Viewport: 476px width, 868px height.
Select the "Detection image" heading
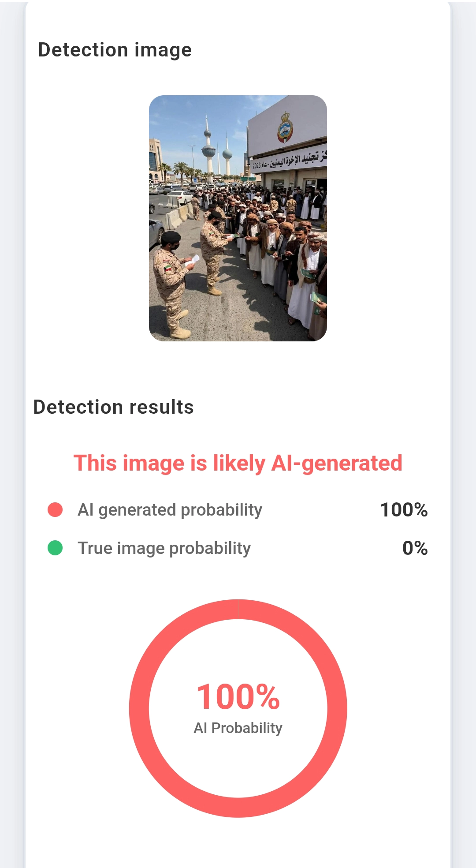(115, 50)
